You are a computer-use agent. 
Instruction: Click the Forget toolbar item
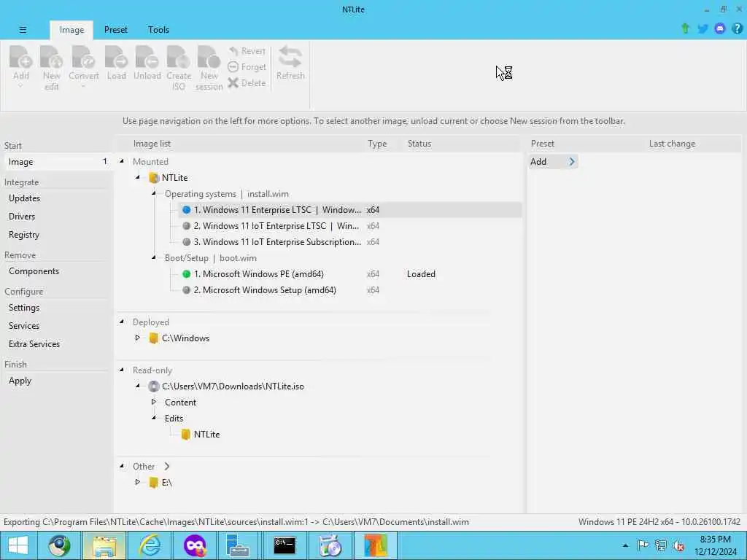tap(247, 67)
